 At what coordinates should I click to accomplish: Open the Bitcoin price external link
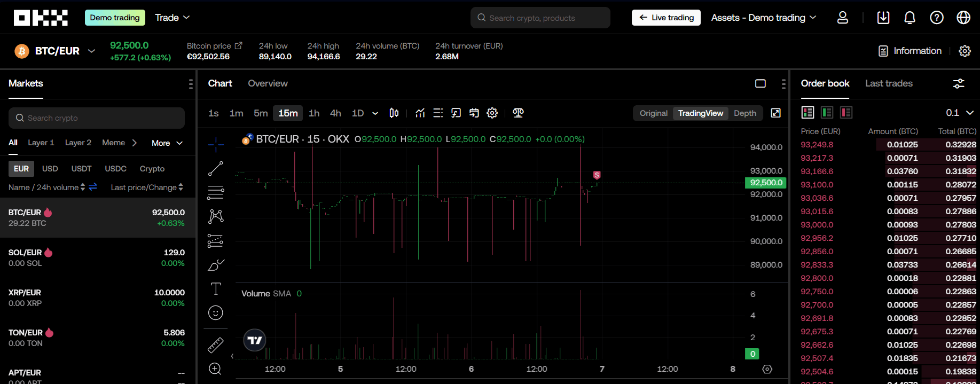[x=238, y=46]
